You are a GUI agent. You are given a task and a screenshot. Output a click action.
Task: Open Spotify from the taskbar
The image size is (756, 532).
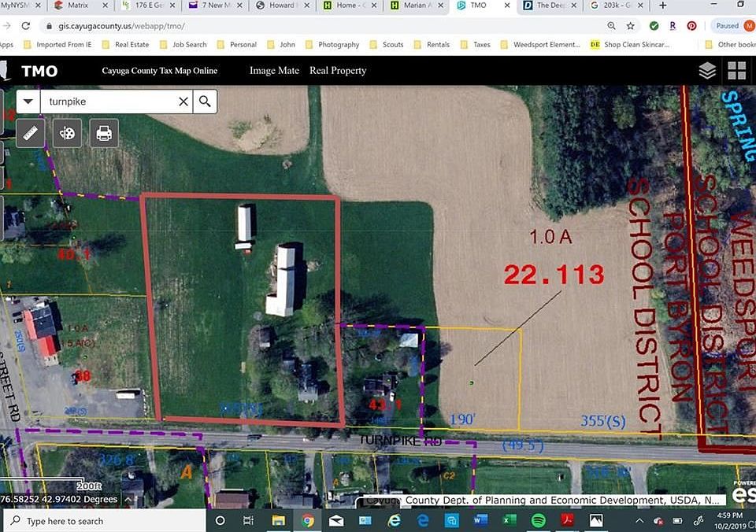click(x=538, y=520)
